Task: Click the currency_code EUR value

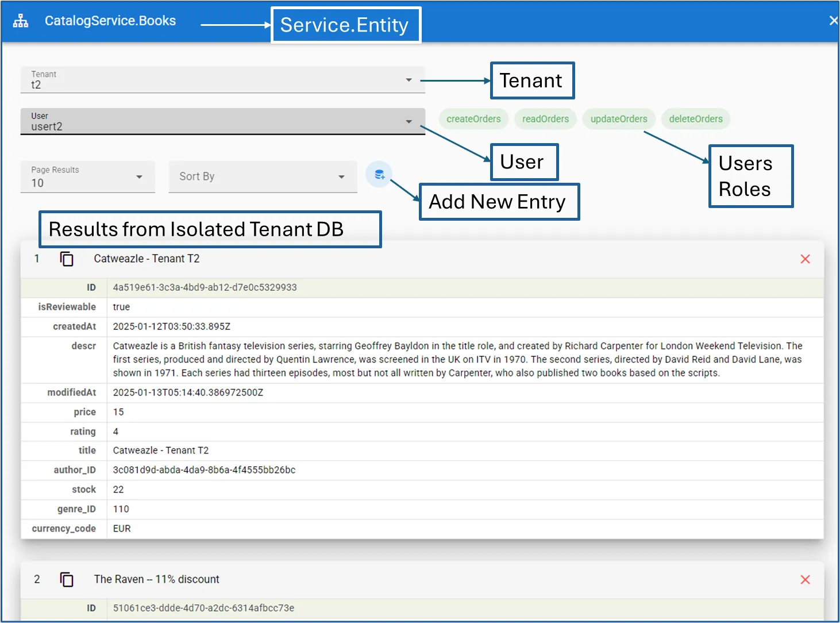Action: 122,529
